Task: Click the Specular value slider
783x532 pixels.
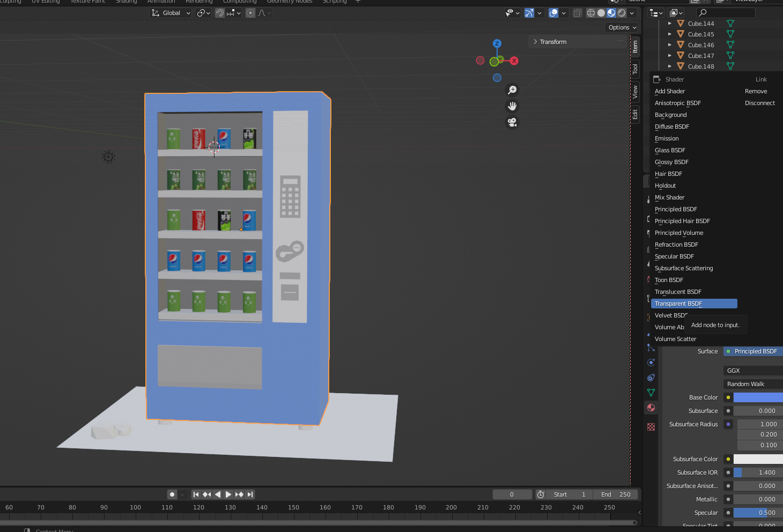Action: tap(758, 513)
